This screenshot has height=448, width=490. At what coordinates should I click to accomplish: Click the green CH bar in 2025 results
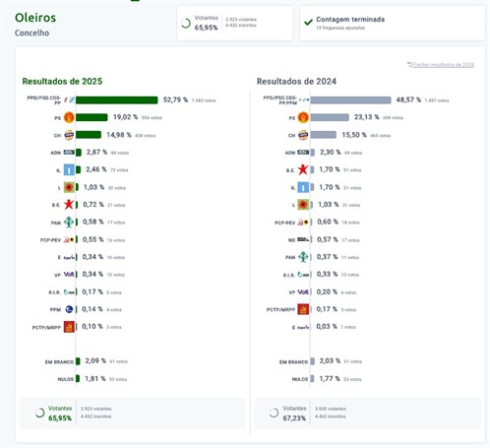pos(89,135)
